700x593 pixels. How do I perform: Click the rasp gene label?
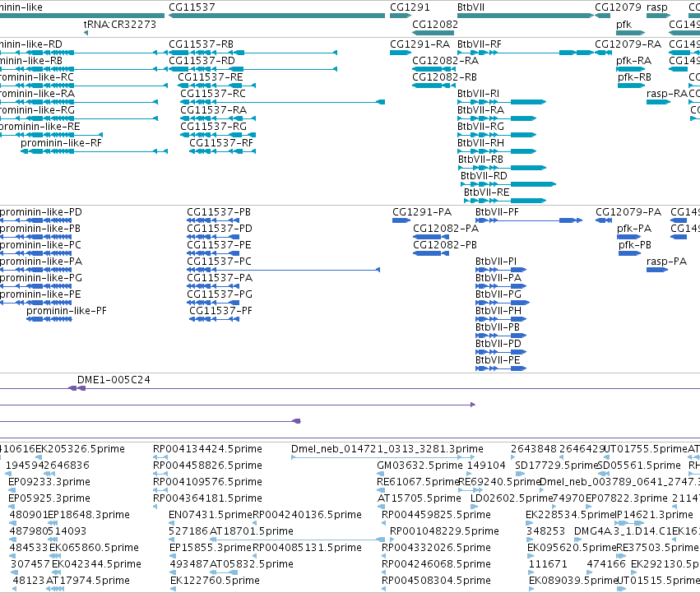coord(657,7)
